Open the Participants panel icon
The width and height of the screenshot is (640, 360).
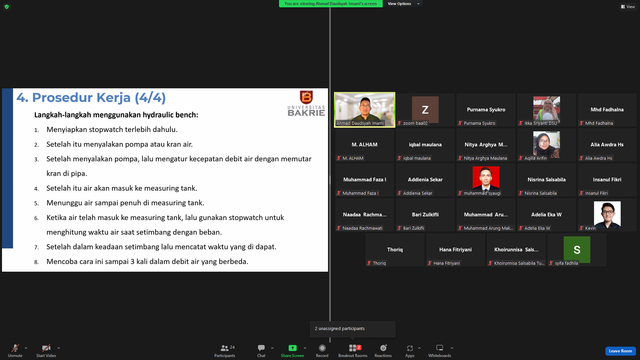pos(224,348)
